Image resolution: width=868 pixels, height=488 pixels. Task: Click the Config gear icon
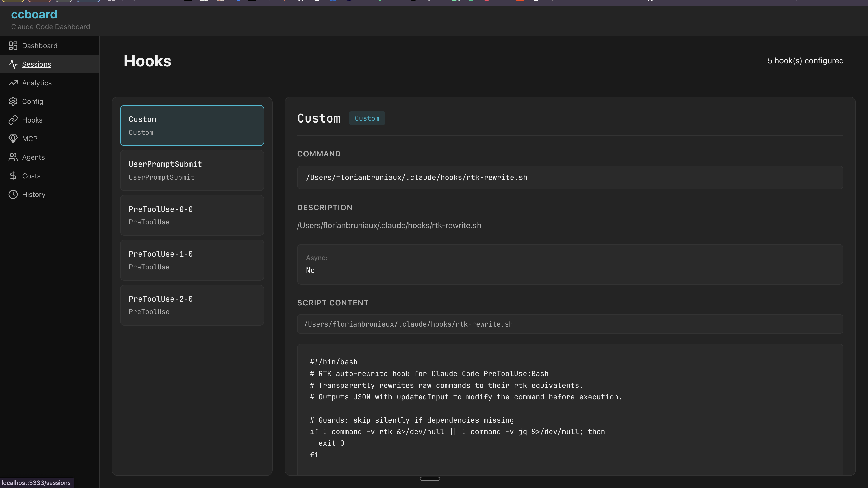coord(13,101)
